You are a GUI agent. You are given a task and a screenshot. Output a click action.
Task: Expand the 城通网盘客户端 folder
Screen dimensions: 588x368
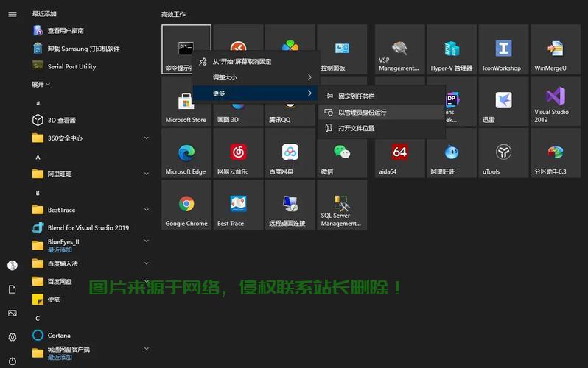[147, 349]
